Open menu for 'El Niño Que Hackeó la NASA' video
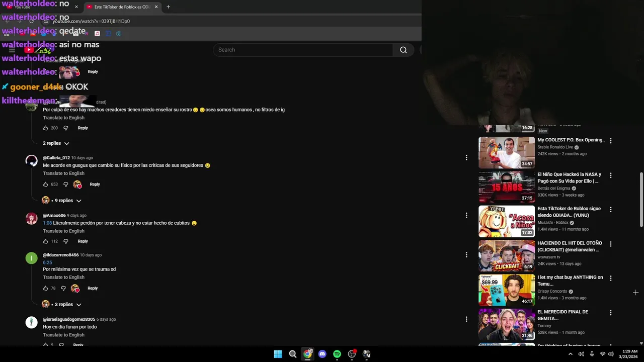Image resolution: width=644 pixels, height=362 pixels. pos(611,175)
